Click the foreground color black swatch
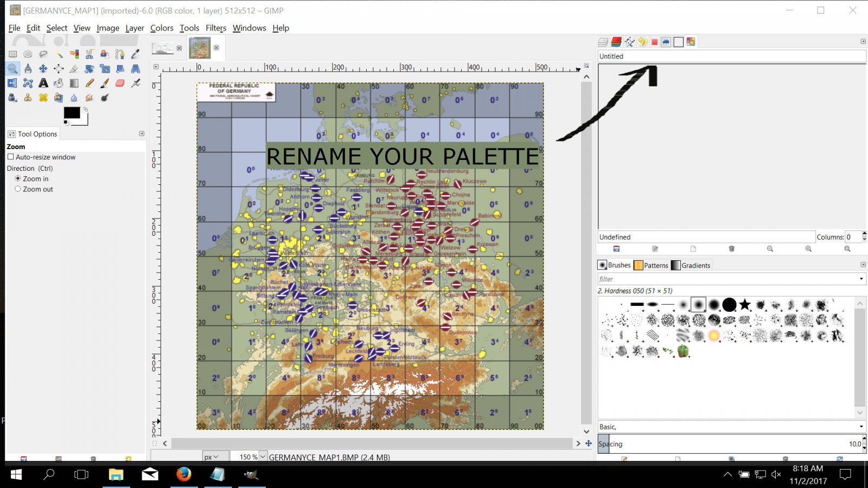 click(72, 112)
